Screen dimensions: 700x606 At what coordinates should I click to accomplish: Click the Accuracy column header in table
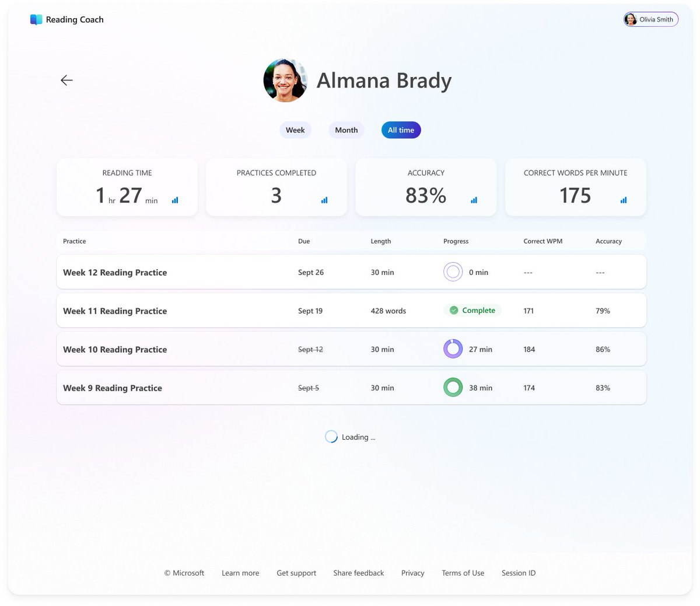(x=609, y=241)
